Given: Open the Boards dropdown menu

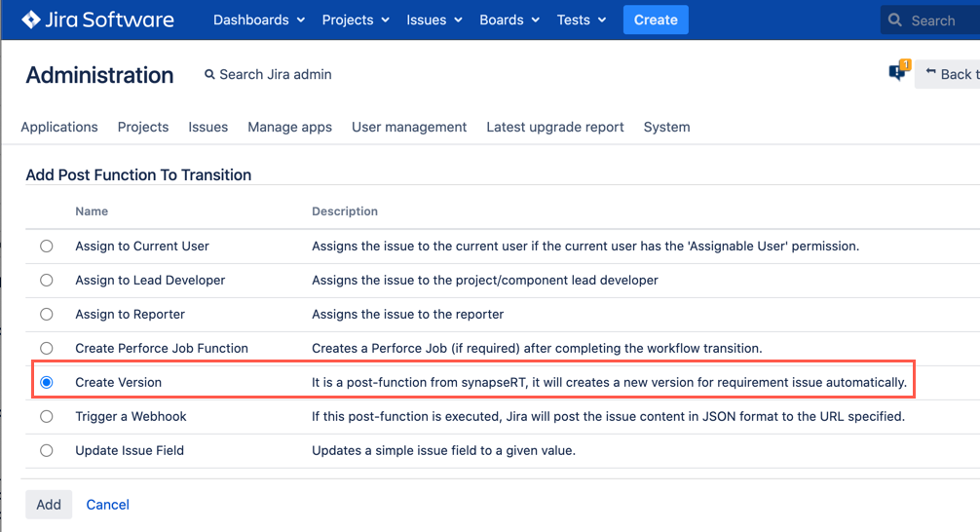Looking at the screenshot, I should pos(509,19).
